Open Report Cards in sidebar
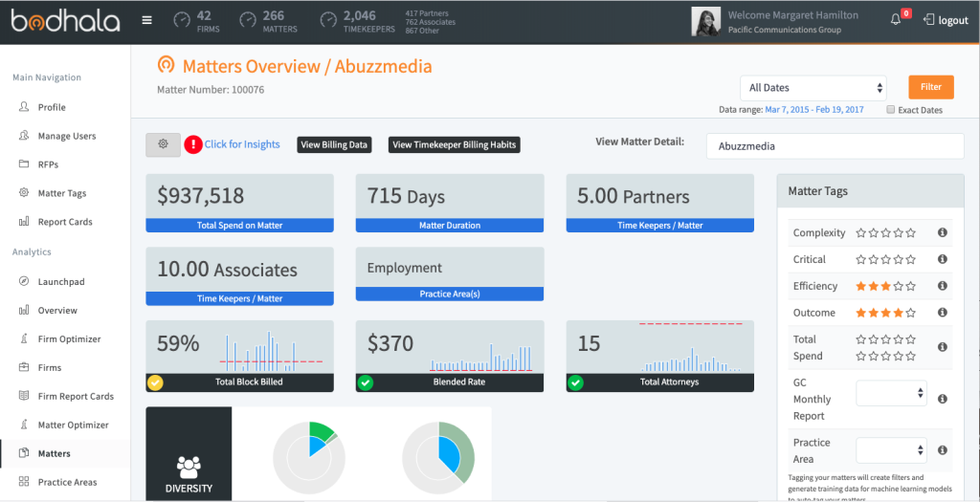Viewport: 980px width, 502px height. tap(65, 222)
